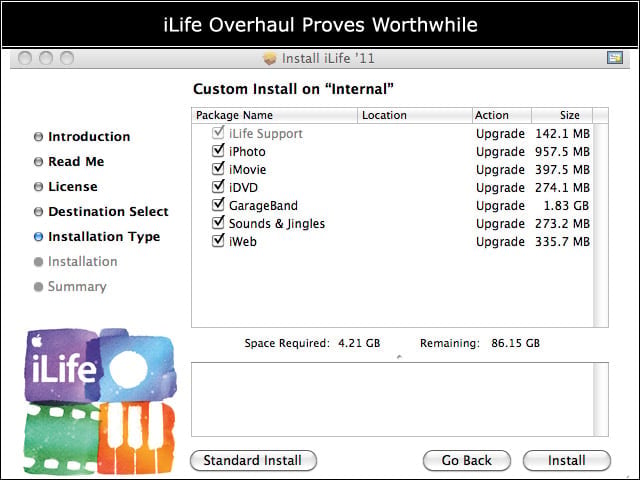640x480 pixels.
Task: Click the installer package icon in title bar
Action: [269, 58]
